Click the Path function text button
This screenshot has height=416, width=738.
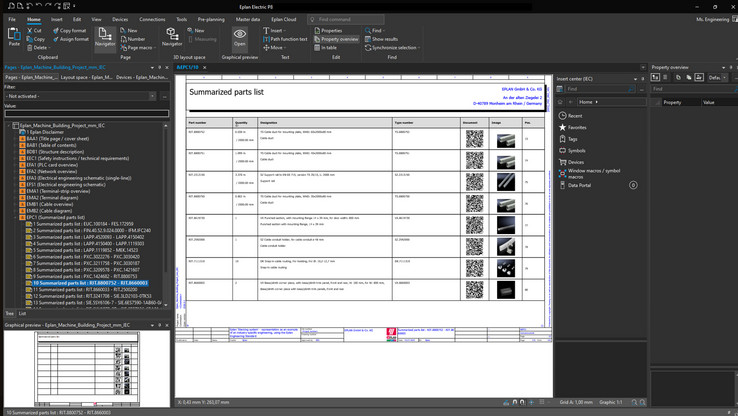point(287,39)
